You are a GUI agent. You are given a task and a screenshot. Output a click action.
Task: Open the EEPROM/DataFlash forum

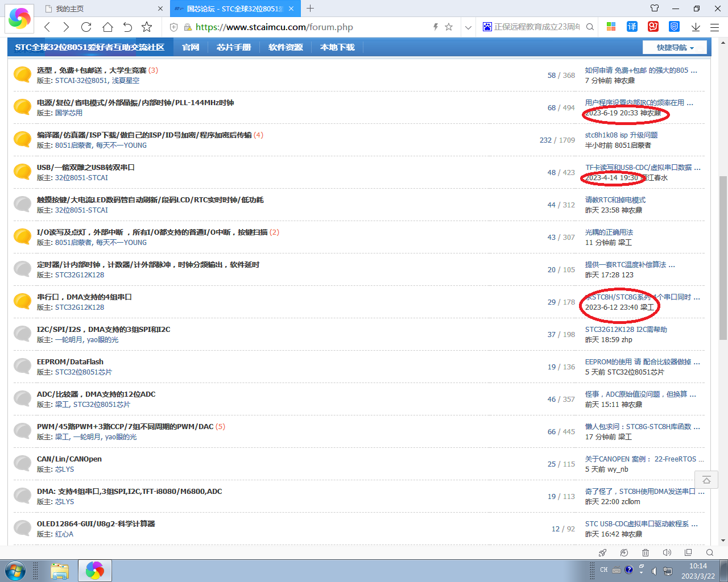click(70, 361)
